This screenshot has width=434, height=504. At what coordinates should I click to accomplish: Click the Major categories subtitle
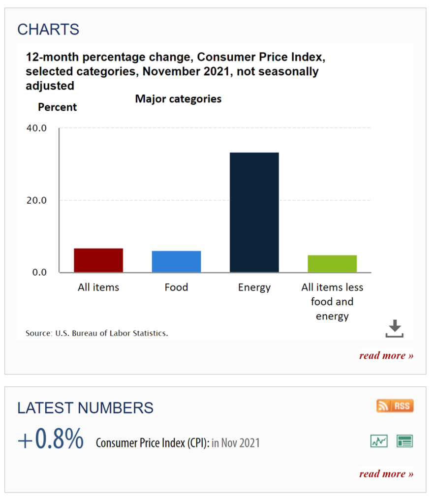tap(178, 99)
